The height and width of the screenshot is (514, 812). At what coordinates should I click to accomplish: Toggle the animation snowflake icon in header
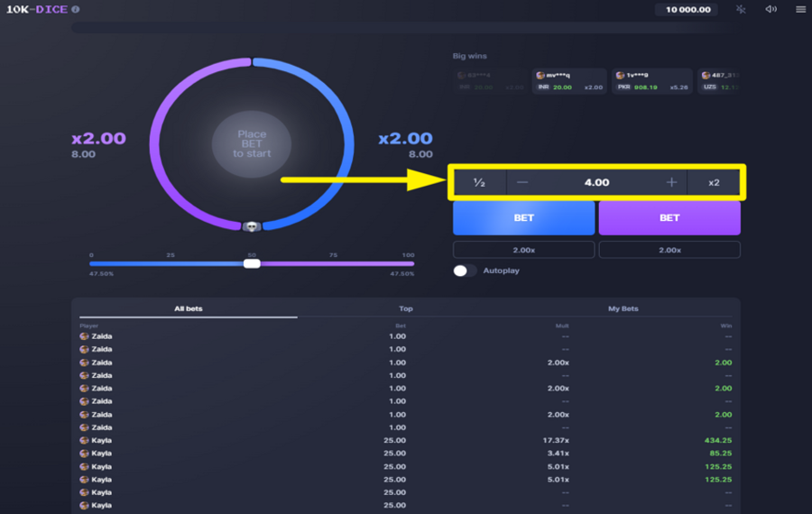pos(741,9)
